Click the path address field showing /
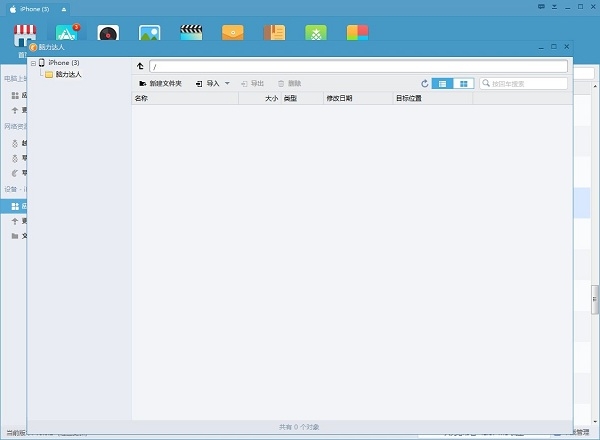Screen dimensions: 600x440 click(358, 67)
